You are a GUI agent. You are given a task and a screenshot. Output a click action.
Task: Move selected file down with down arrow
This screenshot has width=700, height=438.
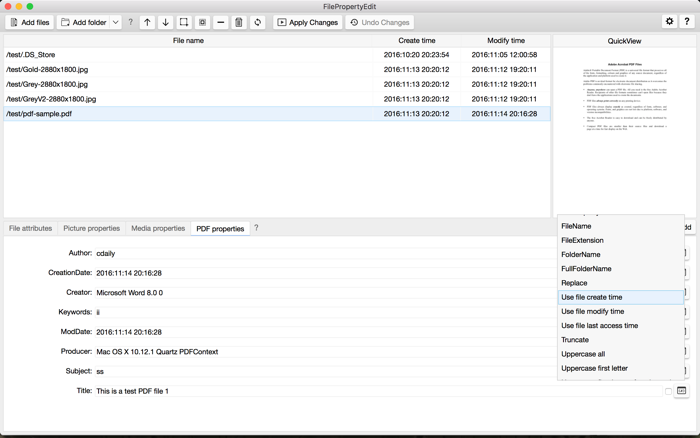pos(166,22)
